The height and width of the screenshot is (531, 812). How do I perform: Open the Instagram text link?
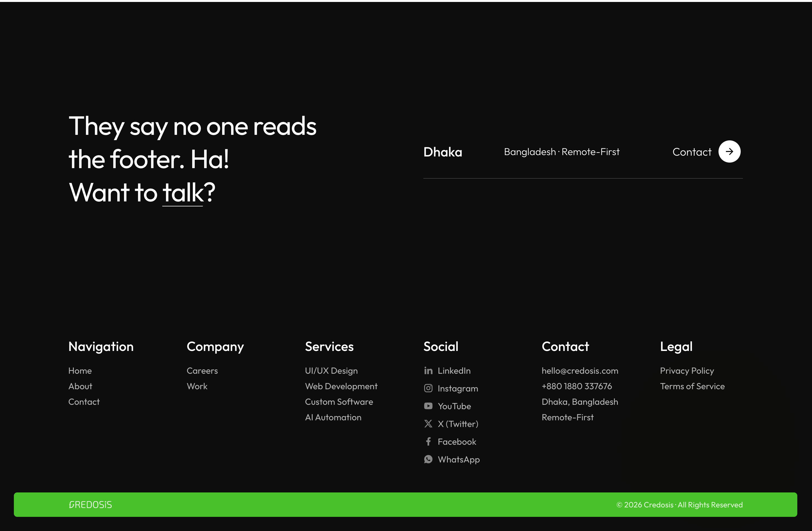pyautogui.click(x=458, y=388)
